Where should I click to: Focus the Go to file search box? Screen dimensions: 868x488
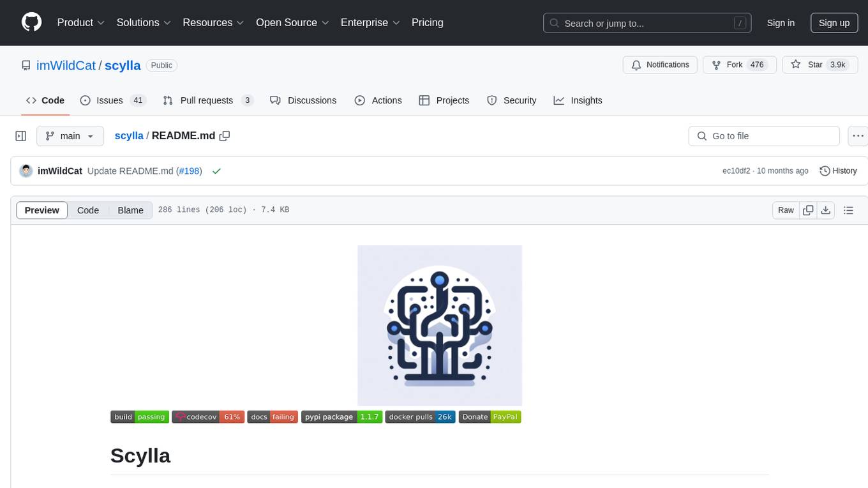click(x=764, y=136)
